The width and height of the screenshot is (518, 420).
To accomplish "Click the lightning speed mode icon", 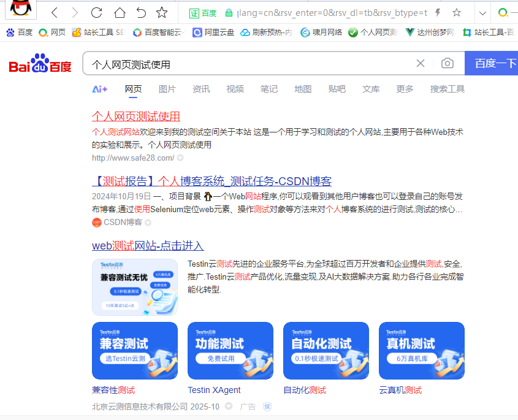I will 438,13.
